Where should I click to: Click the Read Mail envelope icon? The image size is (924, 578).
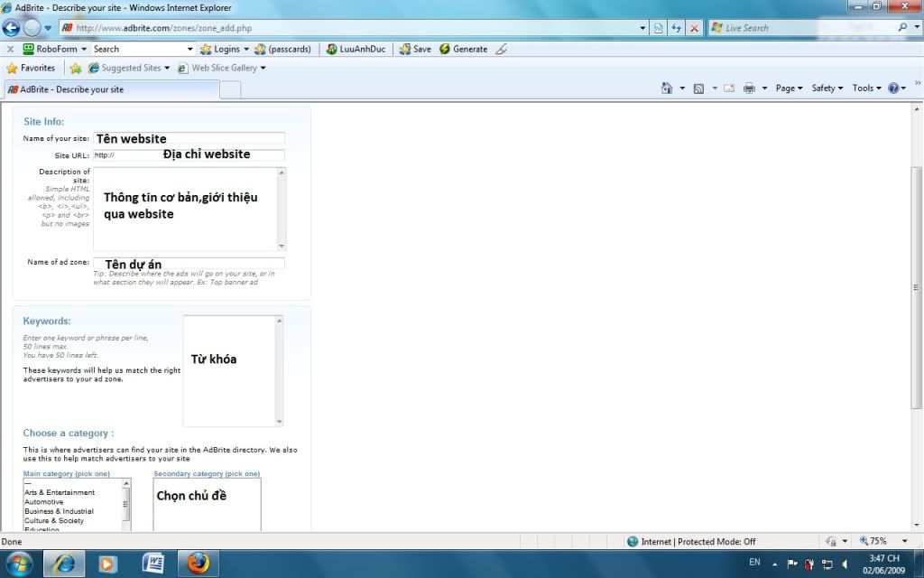[729, 89]
